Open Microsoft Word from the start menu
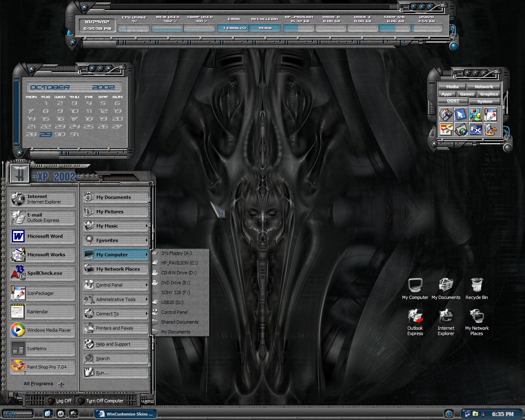525x420 pixels. (x=43, y=236)
